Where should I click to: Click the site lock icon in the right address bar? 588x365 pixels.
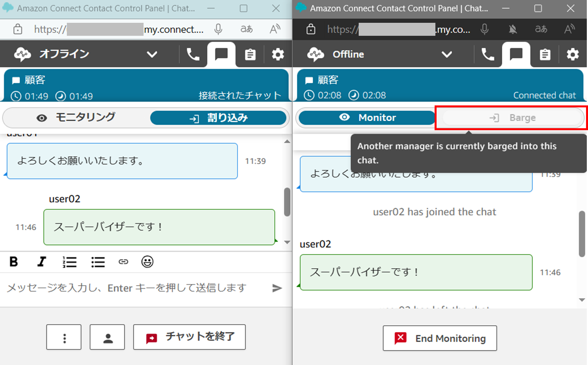click(311, 29)
